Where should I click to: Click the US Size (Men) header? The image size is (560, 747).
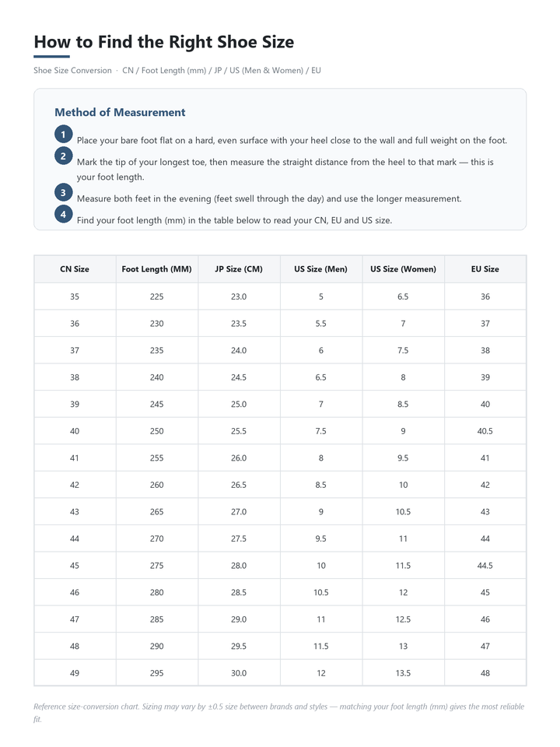click(x=321, y=269)
